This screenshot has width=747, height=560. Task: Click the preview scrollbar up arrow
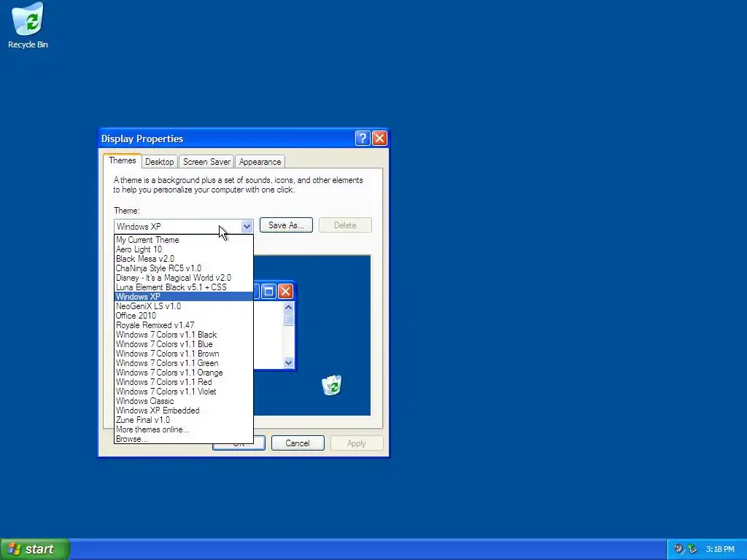(x=288, y=308)
